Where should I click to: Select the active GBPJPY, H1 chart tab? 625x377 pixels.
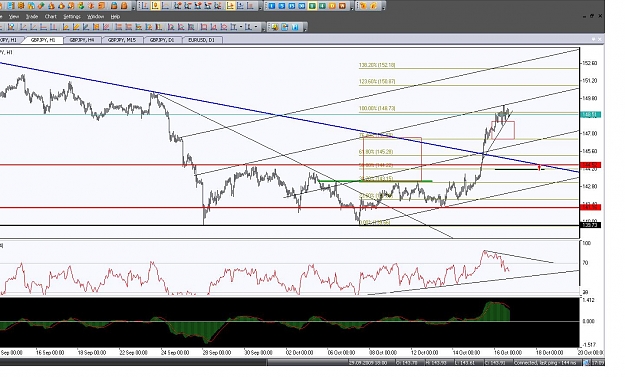click(43, 40)
